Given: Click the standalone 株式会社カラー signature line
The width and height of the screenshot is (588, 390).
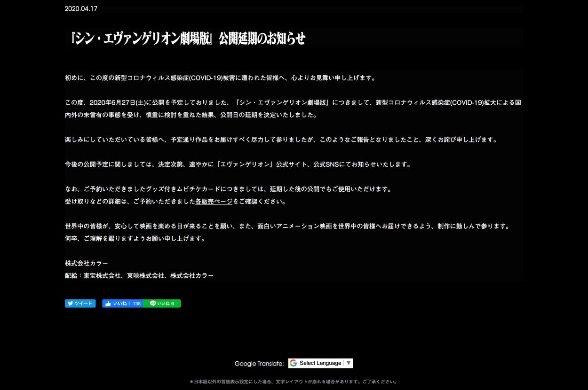Looking at the screenshot, I should [x=87, y=263].
